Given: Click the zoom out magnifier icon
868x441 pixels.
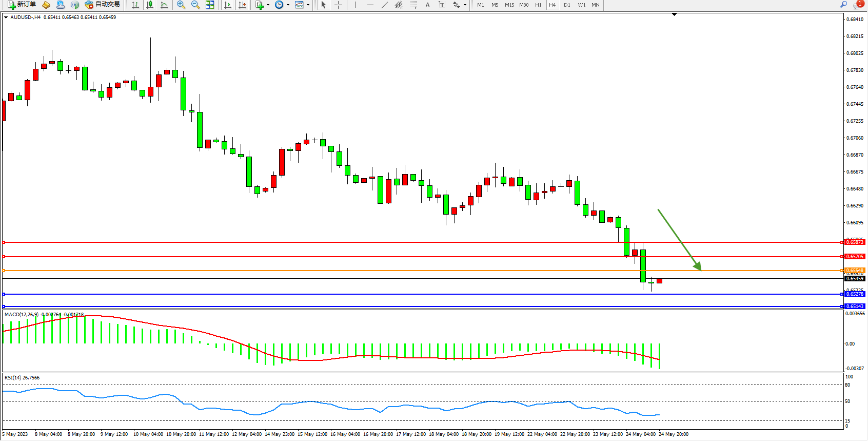Looking at the screenshot, I should pos(195,5).
